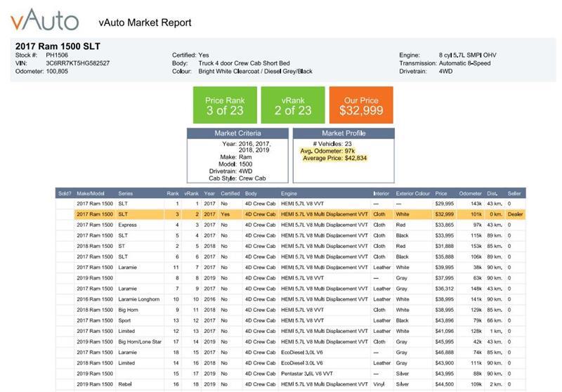Sort by the Make/Model column header
The width and height of the screenshot is (562, 392).
(91, 193)
